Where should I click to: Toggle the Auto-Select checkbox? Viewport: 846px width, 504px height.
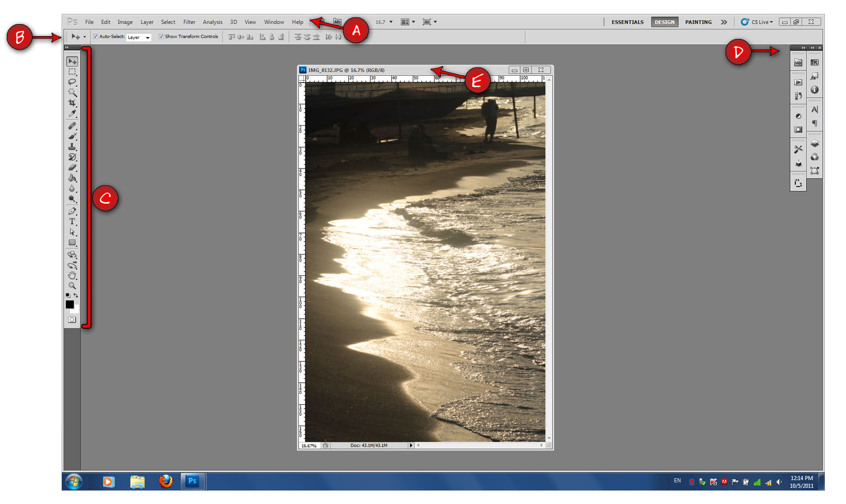(x=95, y=37)
